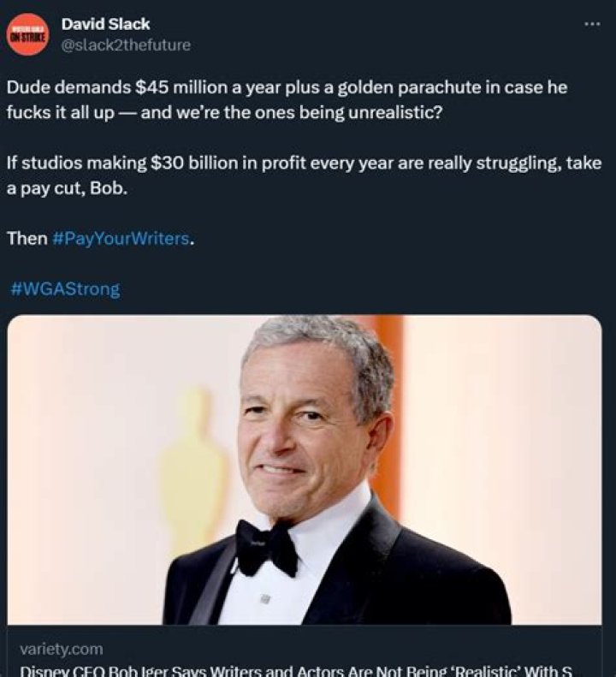
Task: Click the sentence about $30 billion profit
Action: click(304, 163)
